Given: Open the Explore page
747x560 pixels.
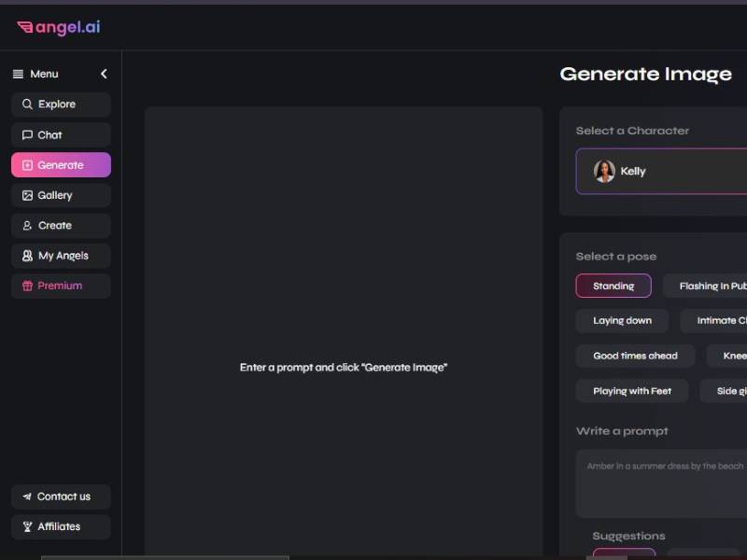Looking at the screenshot, I should coord(61,105).
